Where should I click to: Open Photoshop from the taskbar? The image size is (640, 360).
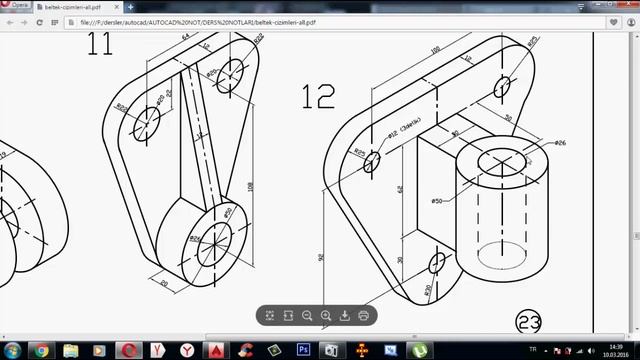[x=303, y=350]
